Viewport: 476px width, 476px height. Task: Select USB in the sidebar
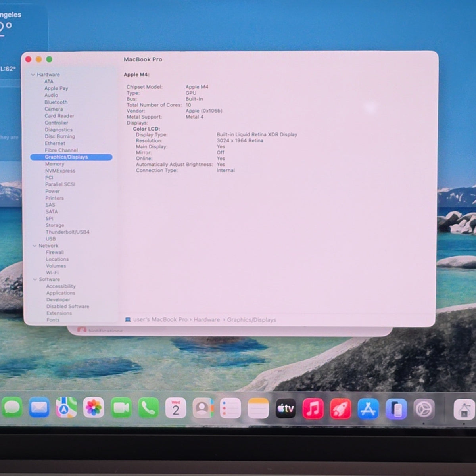[x=51, y=239]
